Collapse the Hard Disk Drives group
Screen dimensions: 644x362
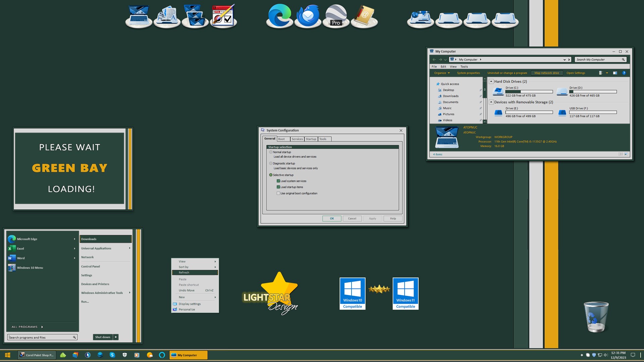[491, 81]
